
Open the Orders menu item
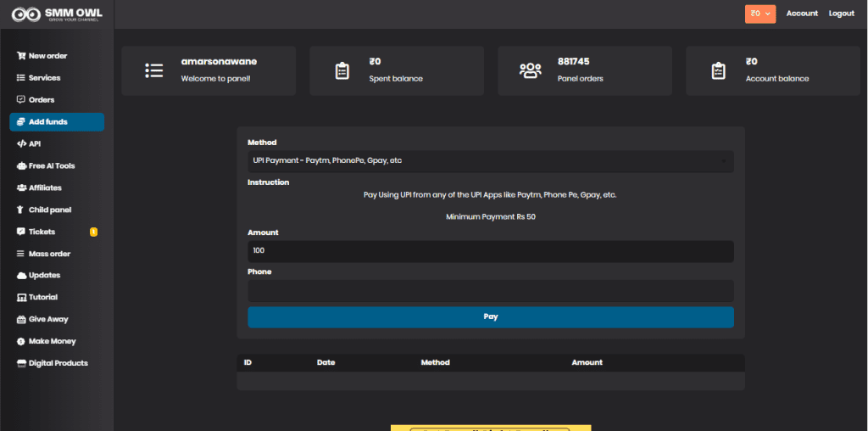point(42,100)
